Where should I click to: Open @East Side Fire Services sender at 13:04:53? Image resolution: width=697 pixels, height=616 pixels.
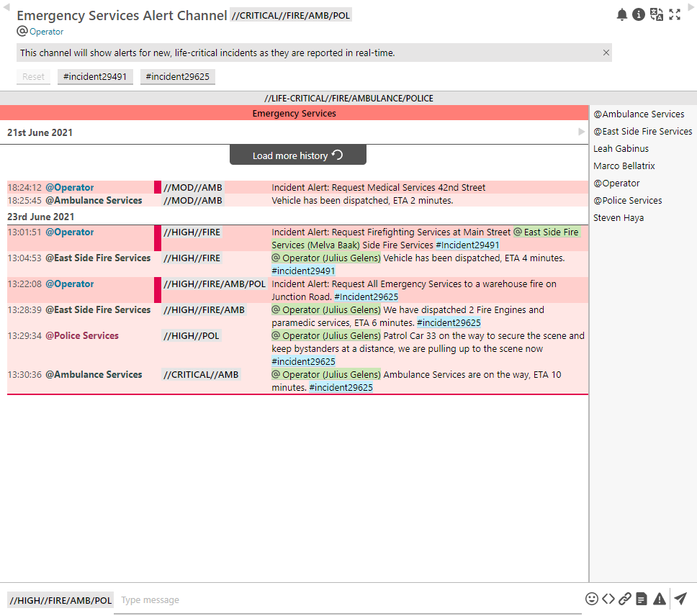point(98,258)
